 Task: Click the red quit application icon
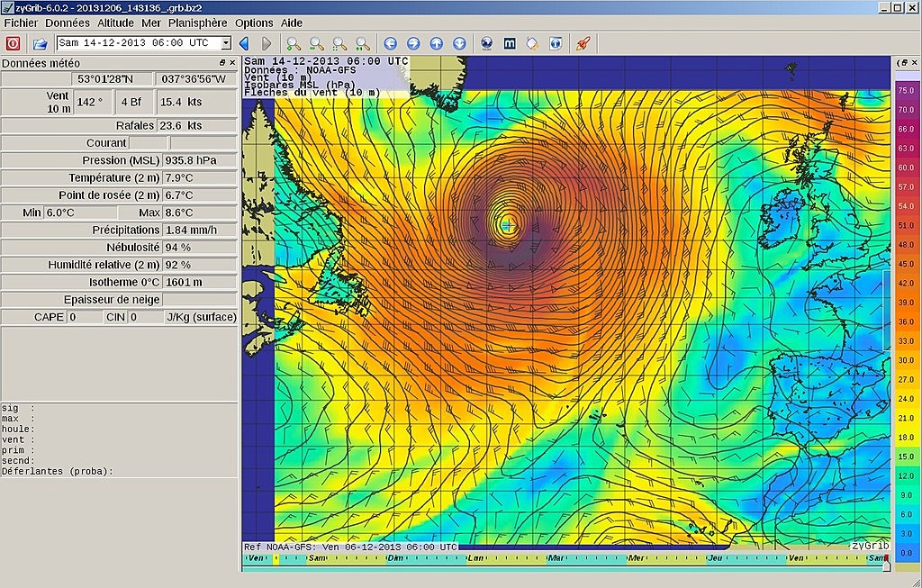click(13, 43)
